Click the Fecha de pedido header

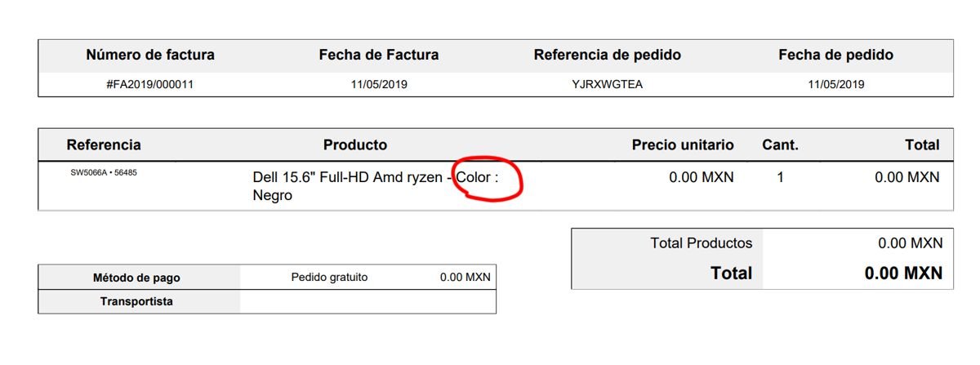click(835, 56)
